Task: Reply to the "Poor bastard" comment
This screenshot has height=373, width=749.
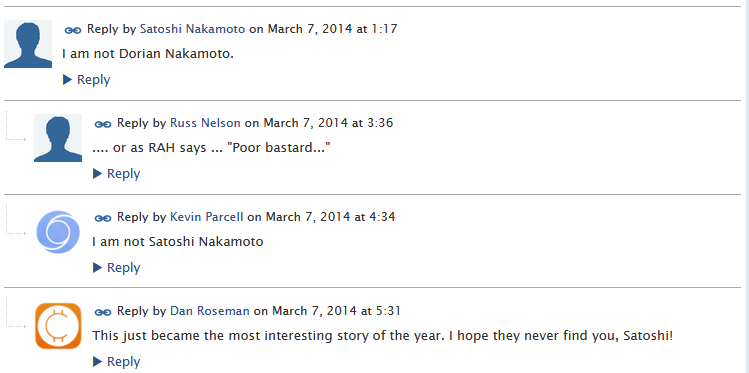Action: (x=124, y=174)
